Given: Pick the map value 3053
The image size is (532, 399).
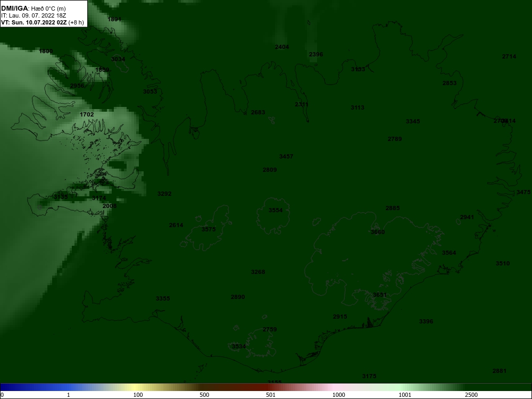Looking at the screenshot, I should pyautogui.click(x=150, y=92).
